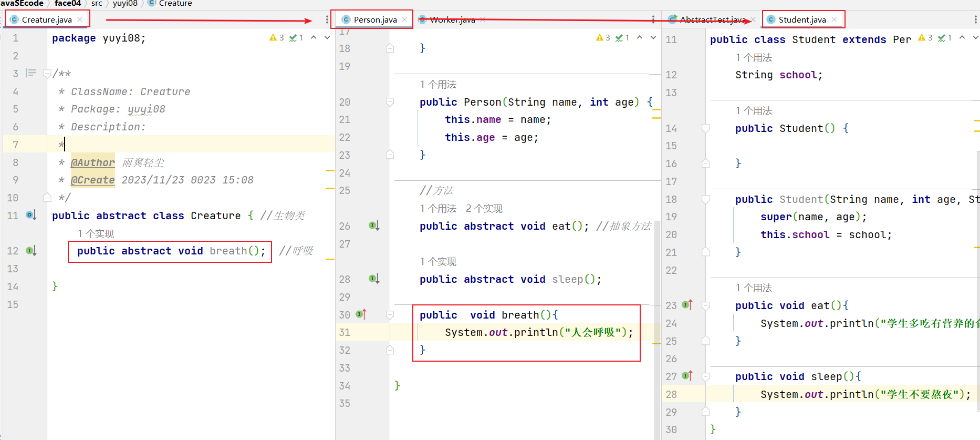Click the @Create tag in the doc comment

[x=92, y=180]
